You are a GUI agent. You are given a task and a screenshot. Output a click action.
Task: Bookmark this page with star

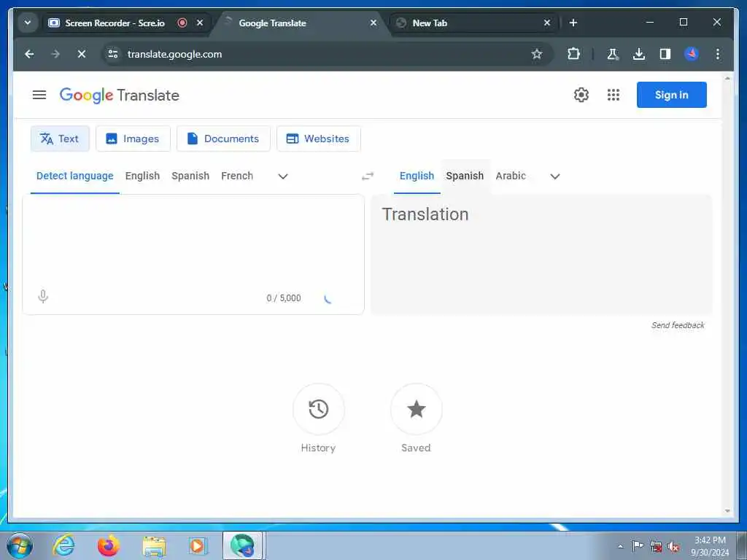[x=537, y=54]
